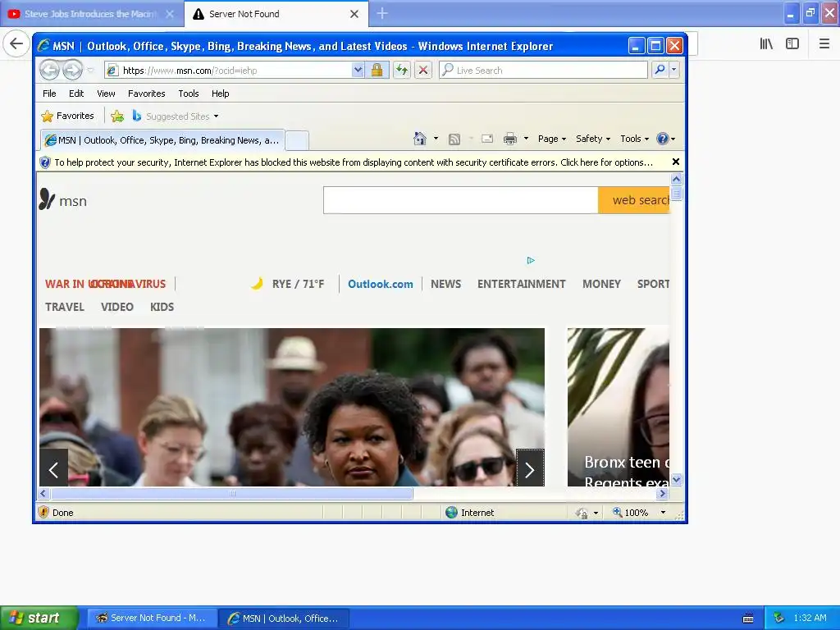
Task: Click the zoom level 100% button
Action: tap(631, 513)
